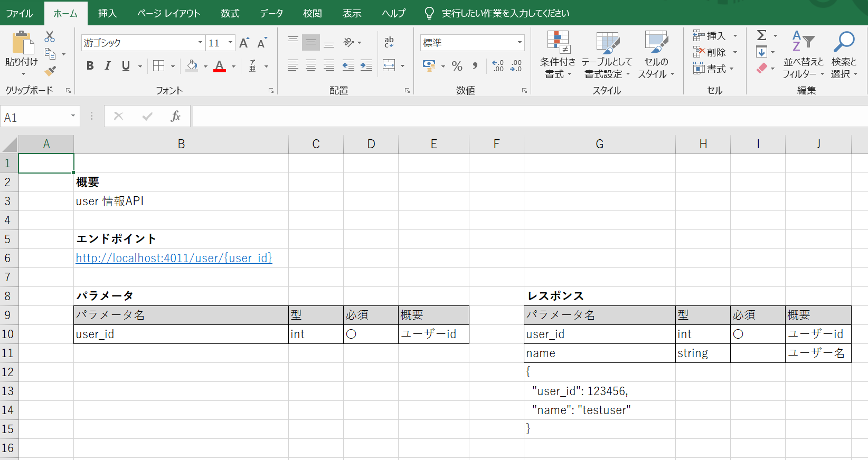Viewport: 868px width, 460px height.
Task: Click the Insert Function fx icon
Action: (x=175, y=117)
